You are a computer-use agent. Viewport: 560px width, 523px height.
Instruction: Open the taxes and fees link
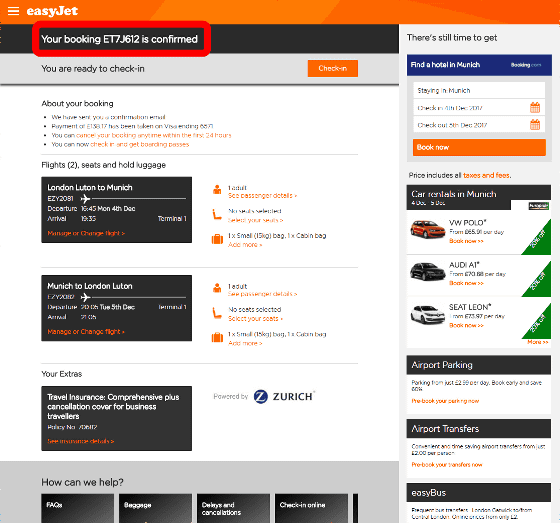coord(487,175)
